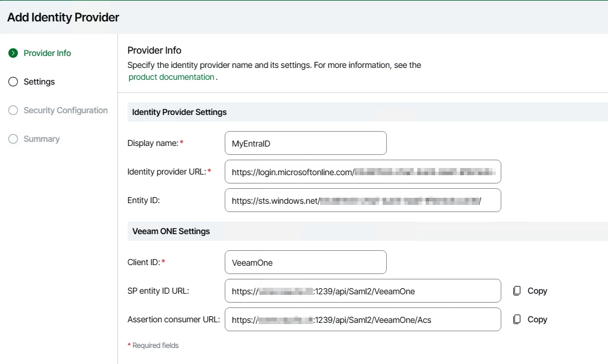Click the SP entity ID URL field

tap(363, 291)
